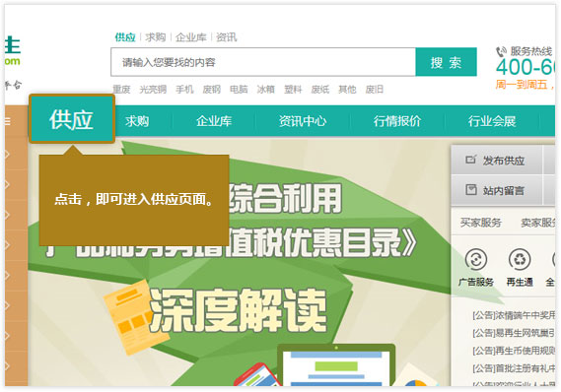This screenshot has width=561, height=392.
Task: Go to 资讯中心 in the navigation bar
Action: coord(303,121)
